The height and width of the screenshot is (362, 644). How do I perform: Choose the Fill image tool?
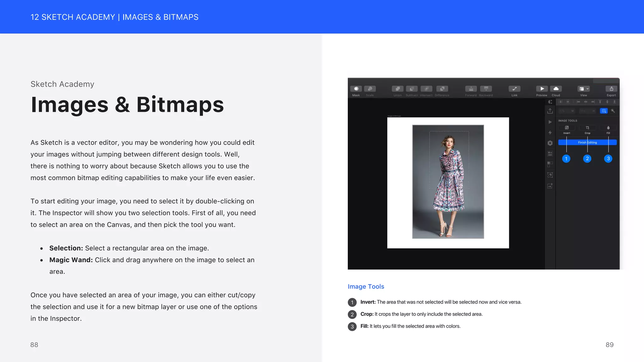pyautogui.click(x=608, y=128)
